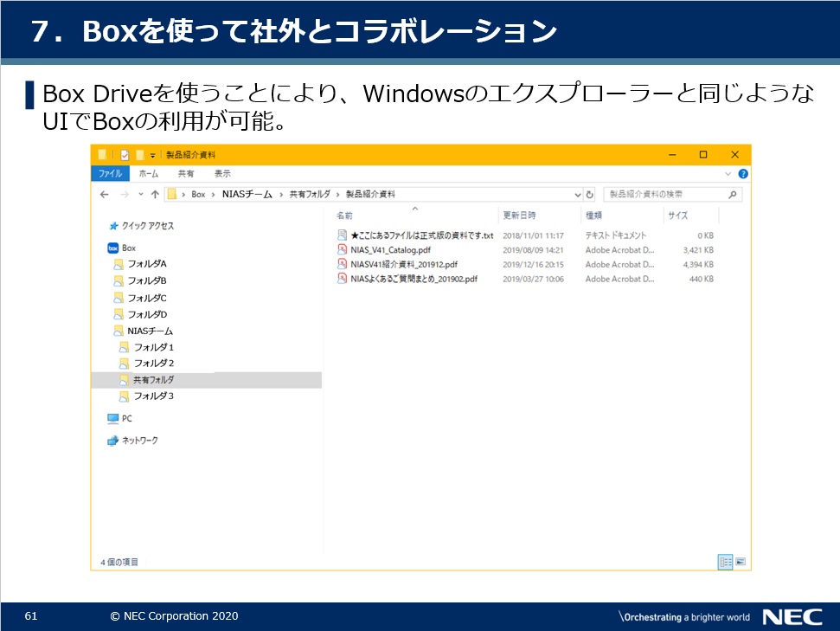This screenshot has height=631, width=840.
Task: Open the ファイル ribbon tab
Action: tap(111, 174)
